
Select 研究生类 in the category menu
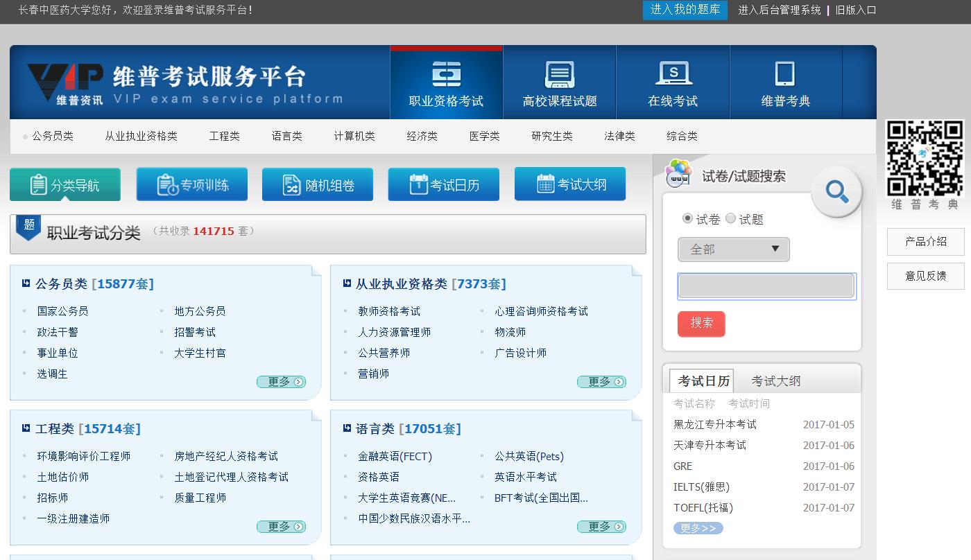[552, 136]
